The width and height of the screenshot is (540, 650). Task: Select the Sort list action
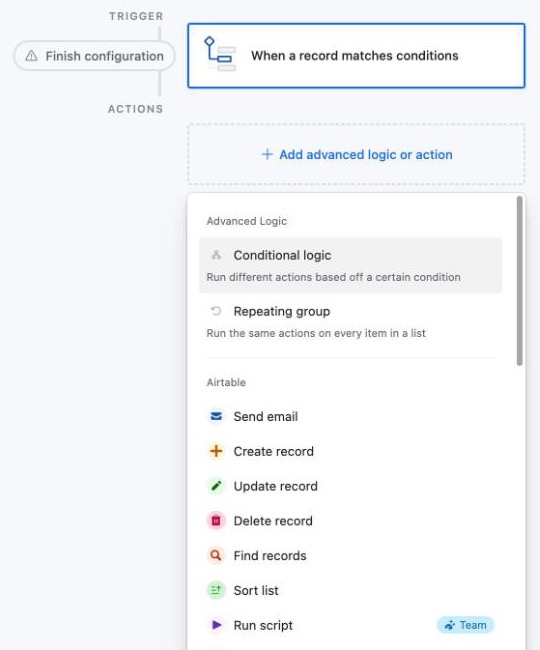[351, 590]
